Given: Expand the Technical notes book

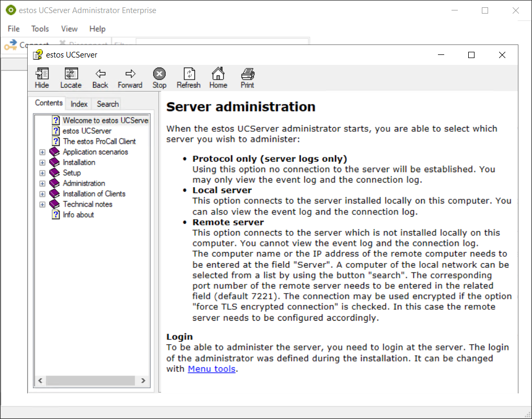Looking at the screenshot, I should [42, 205].
